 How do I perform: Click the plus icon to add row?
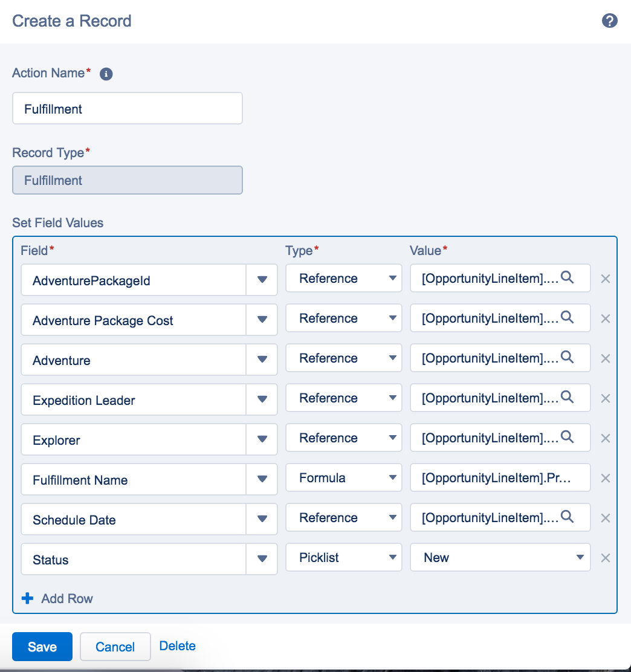[x=27, y=598]
